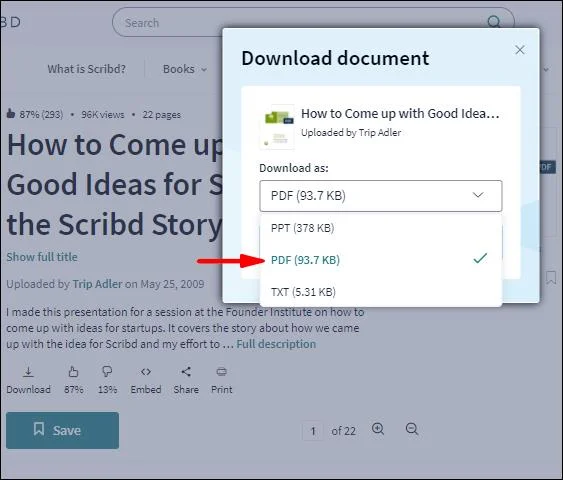Open the Download as format dropdown
Screen dimensions: 563x480
pyautogui.click(x=381, y=196)
